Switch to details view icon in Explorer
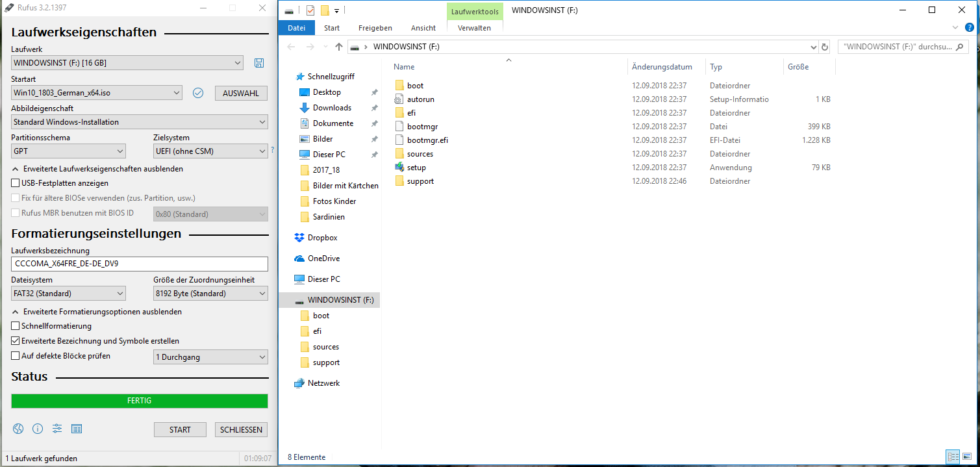This screenshot has height=467, width=980. click(x=953, y=457)
